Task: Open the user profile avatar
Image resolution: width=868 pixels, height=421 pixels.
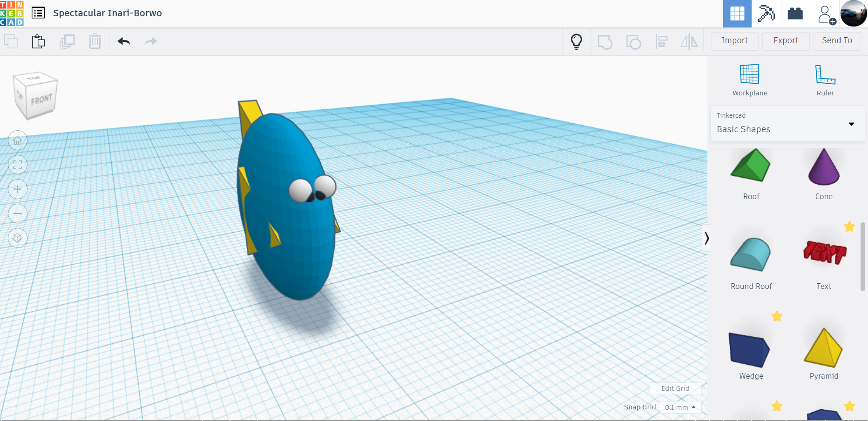Action: coord(854,13)
